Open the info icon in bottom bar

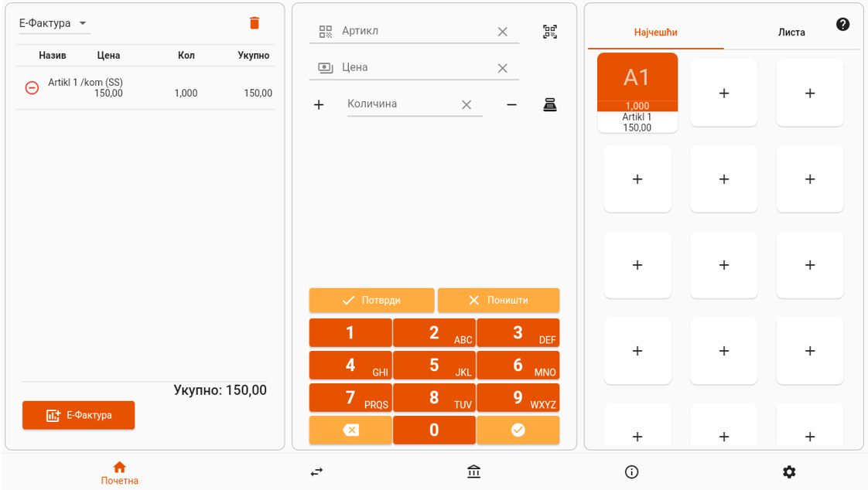pyautogui.click(x=631, y=471)
